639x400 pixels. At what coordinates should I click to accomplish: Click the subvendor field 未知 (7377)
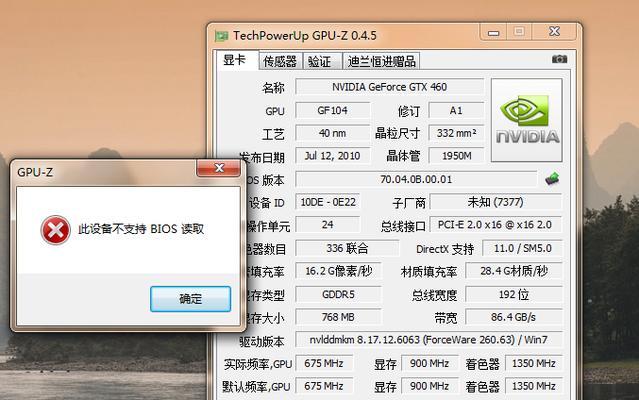coord(496,202)
